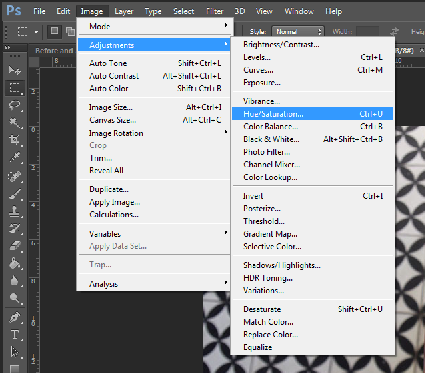
Task: Open the Filter menu
Action: pos(215,11)
